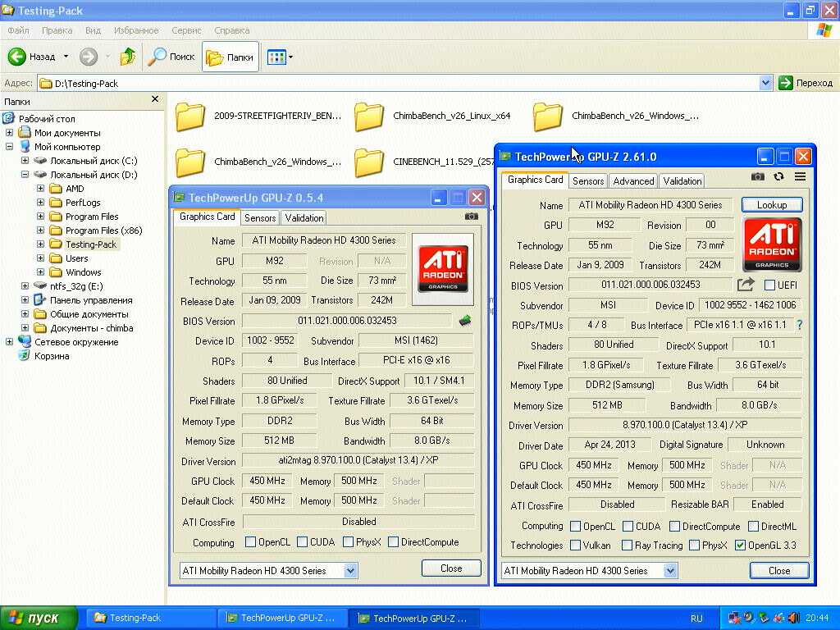Screen dimensions: 840x630
Task: Click the BIOS share/export icon
Action: pyautogui.click(x=746, y=285)
